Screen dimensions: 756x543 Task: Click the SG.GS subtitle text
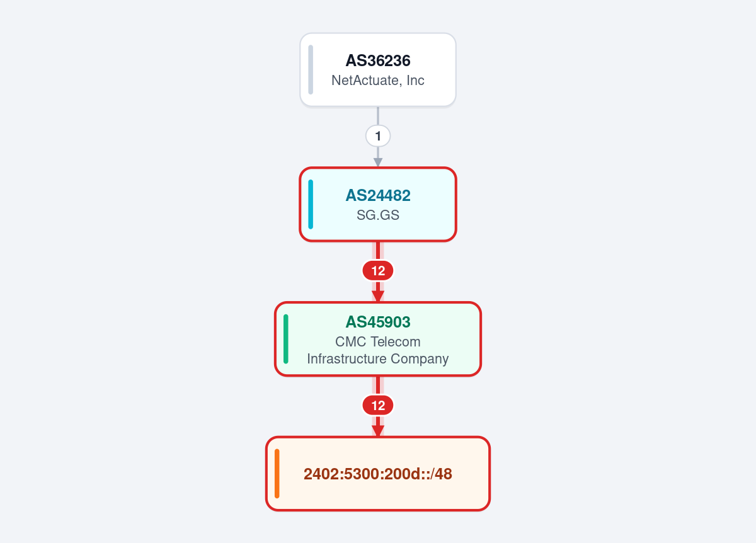[x=378, y=215]
